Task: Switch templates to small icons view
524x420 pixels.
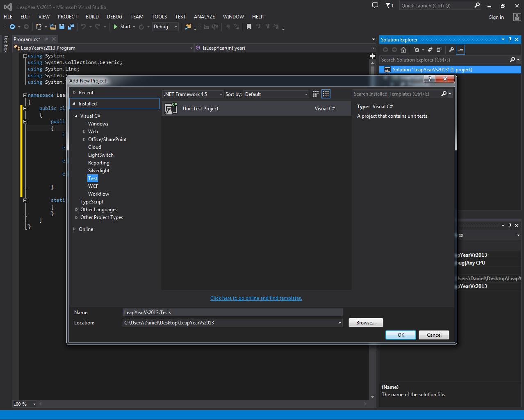Action: (x=316, y=94)
